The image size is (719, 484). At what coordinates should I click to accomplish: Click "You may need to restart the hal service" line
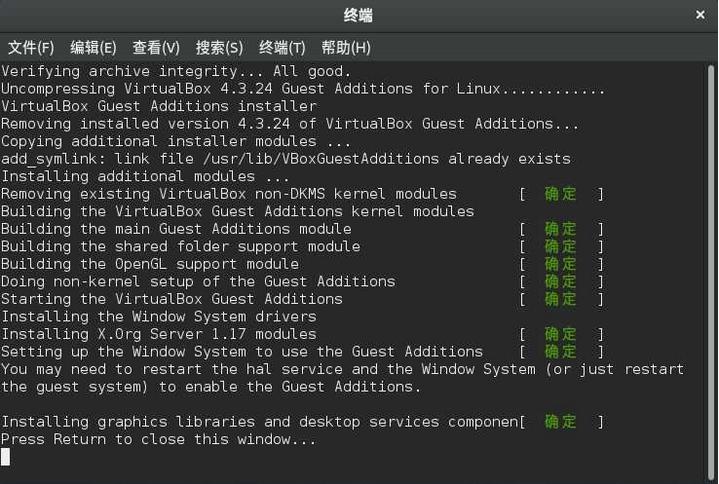(343, 369)
